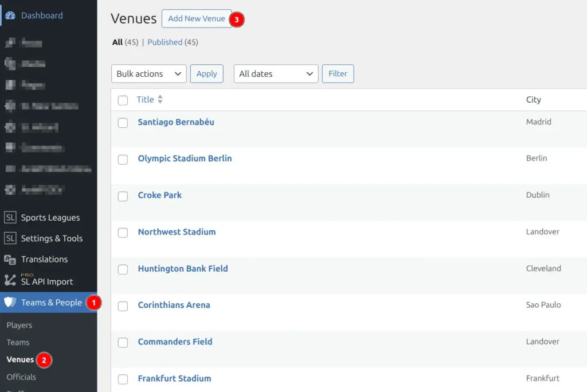The image size is (587, 392).
Task: Click the Madrid city cell
Action: pos(538,121)
